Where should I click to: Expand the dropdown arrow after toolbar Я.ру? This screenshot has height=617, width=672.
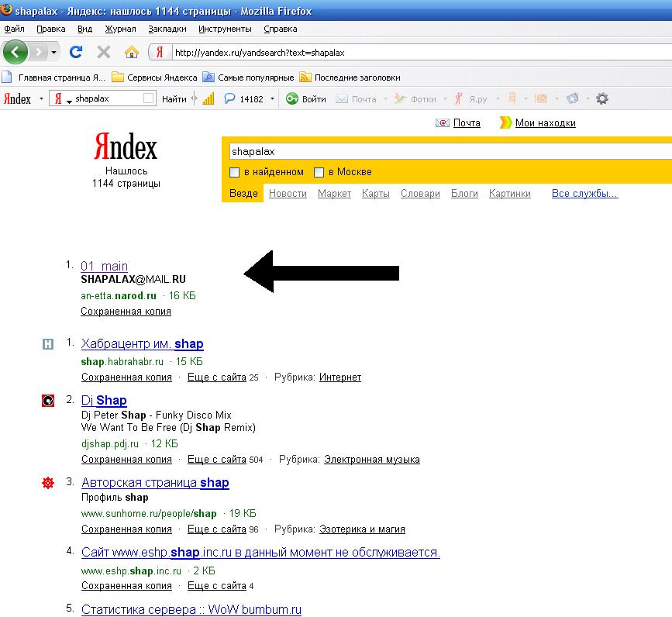(498, 99)
